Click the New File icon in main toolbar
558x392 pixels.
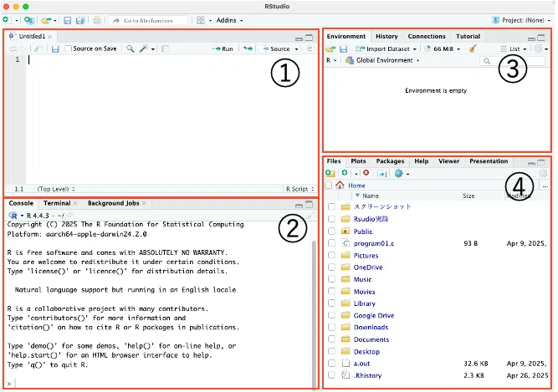pyautogui.click(x=6, y=20)
